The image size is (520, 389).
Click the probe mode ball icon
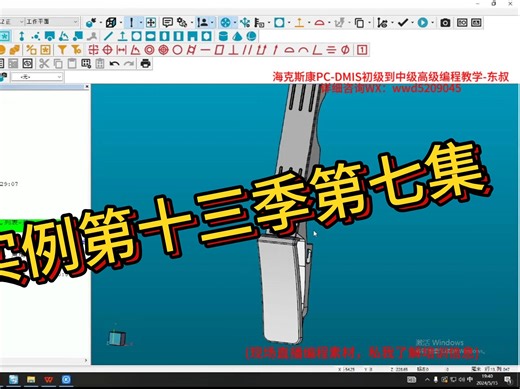click(x=91, y=23)
